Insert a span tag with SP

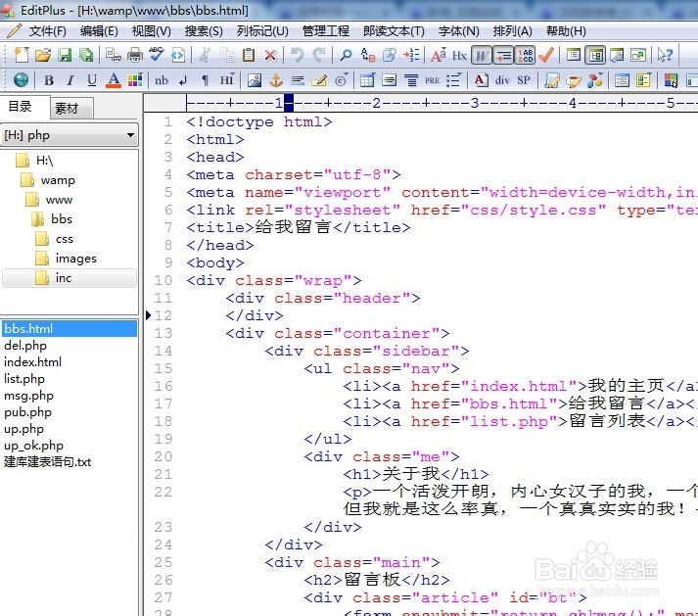tap(524, 80)
